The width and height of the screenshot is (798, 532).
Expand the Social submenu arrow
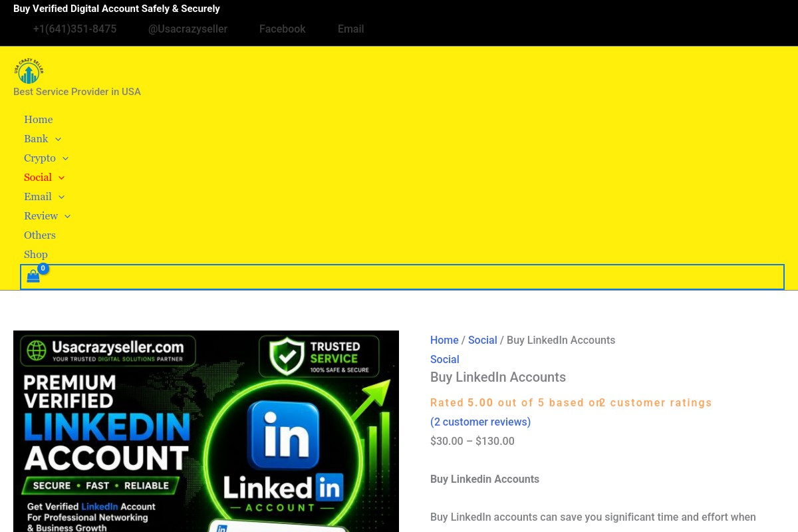coord(61,178)
